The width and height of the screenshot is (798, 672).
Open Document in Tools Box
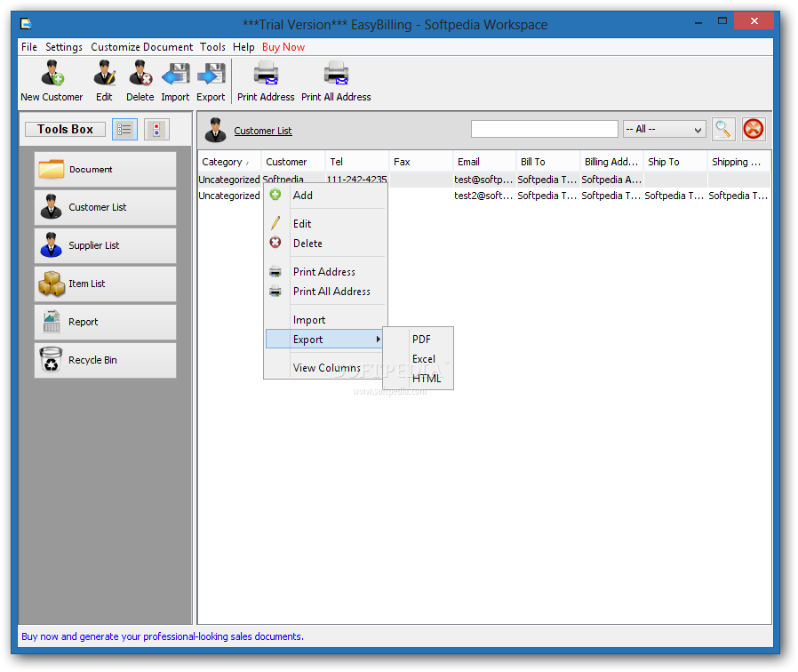(106, 169)
